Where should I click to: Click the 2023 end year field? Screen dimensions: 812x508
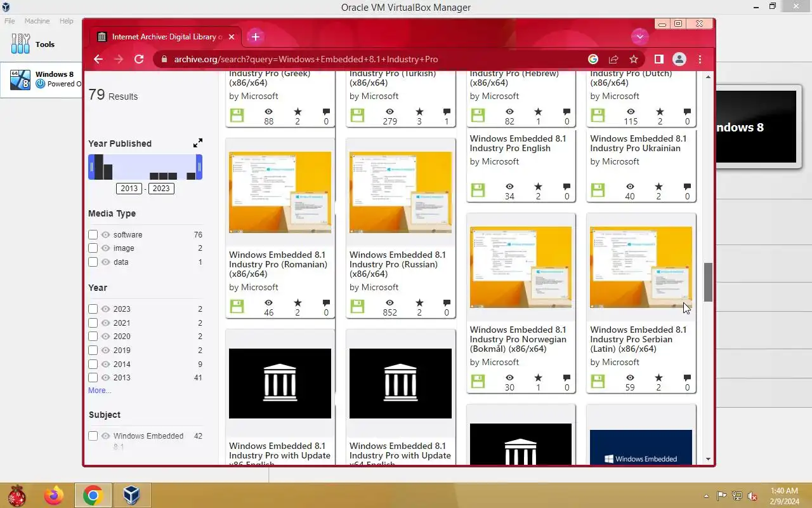coord(161,189)
